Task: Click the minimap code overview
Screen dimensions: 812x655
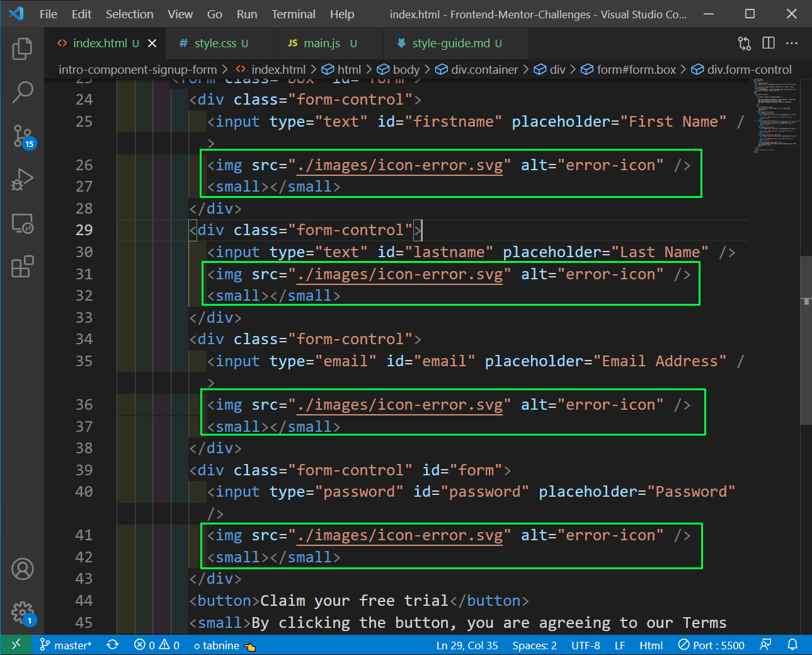Action: 775,117
